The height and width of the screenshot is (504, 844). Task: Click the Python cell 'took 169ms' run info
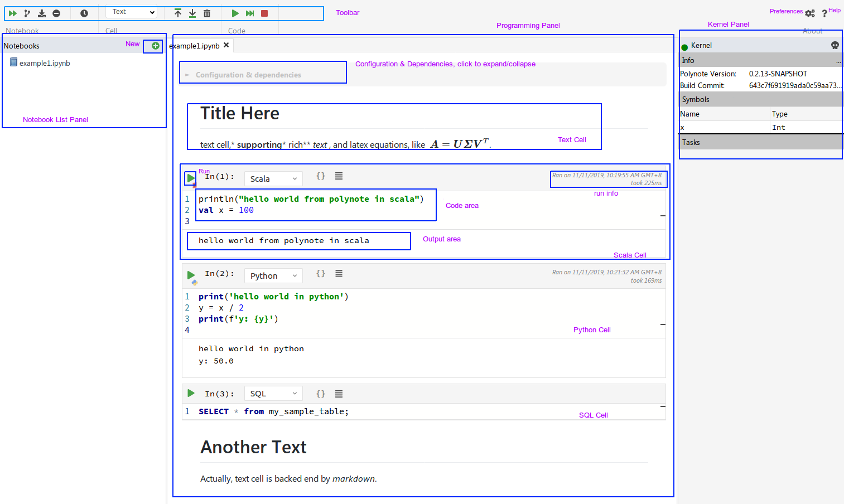coord(646,280)
